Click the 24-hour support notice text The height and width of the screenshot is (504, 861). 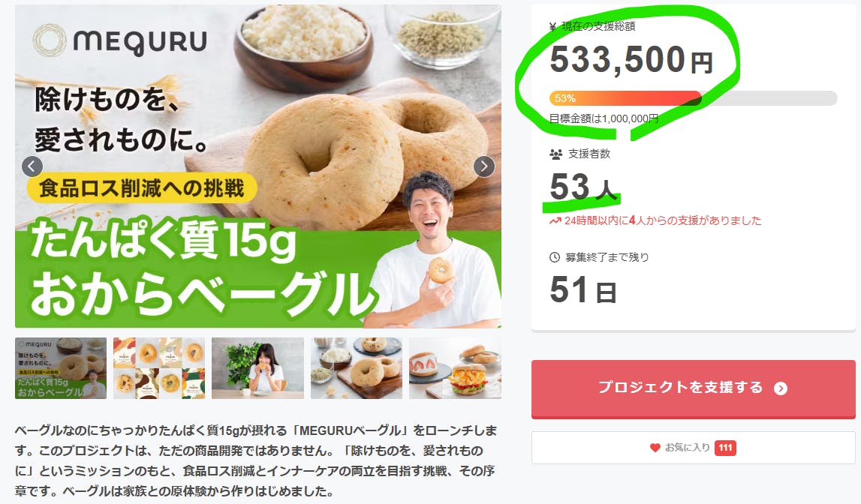point(663,220)
